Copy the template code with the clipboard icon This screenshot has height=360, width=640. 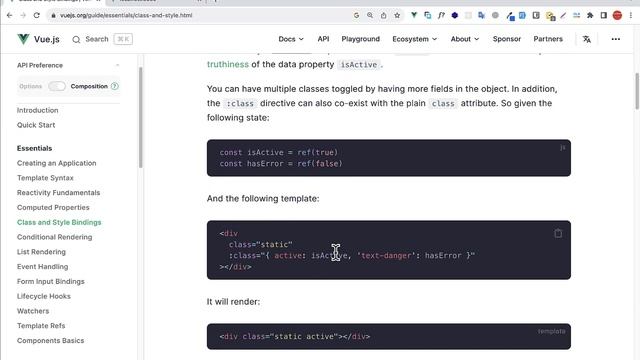tap(558, 233)
